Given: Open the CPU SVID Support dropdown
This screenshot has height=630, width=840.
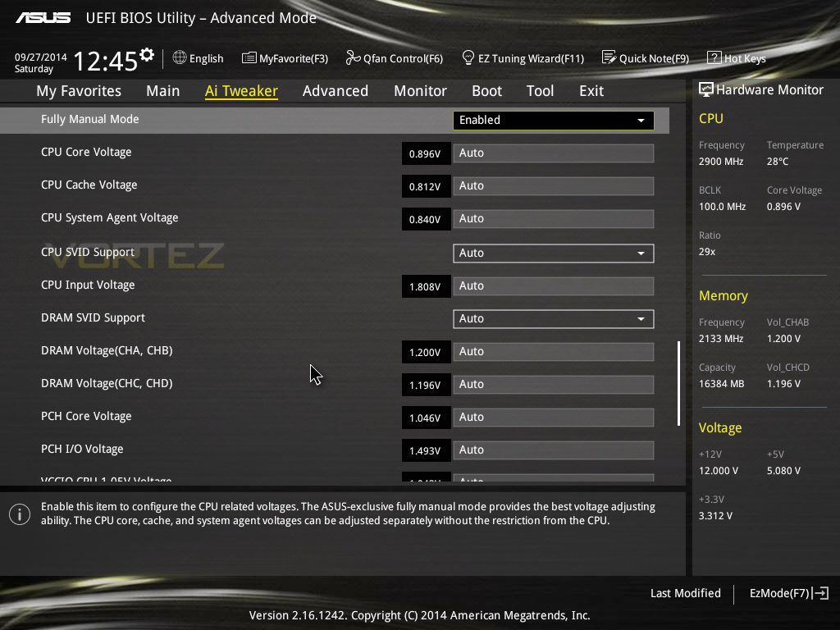Looking at the screenshot, I should pos(554,253).
